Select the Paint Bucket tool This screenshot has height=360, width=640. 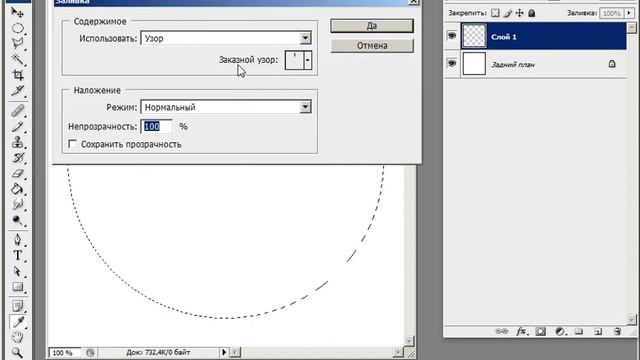point(17,189)
